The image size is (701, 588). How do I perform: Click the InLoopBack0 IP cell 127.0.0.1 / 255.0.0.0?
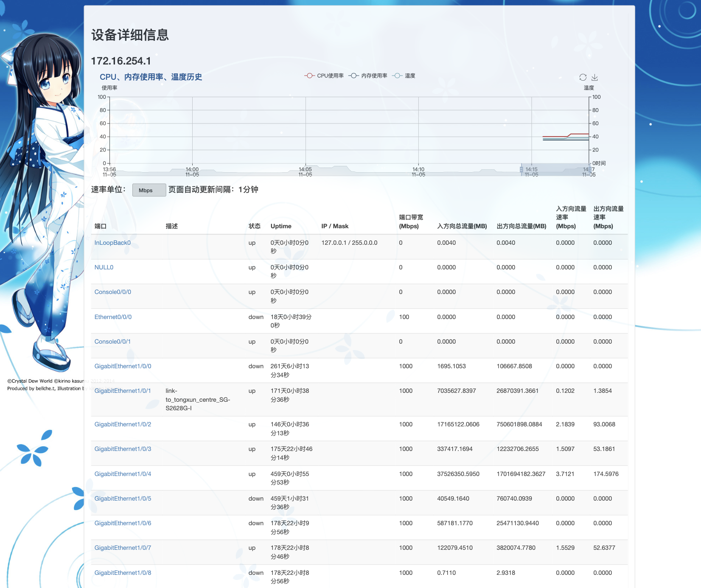point(349,243)
